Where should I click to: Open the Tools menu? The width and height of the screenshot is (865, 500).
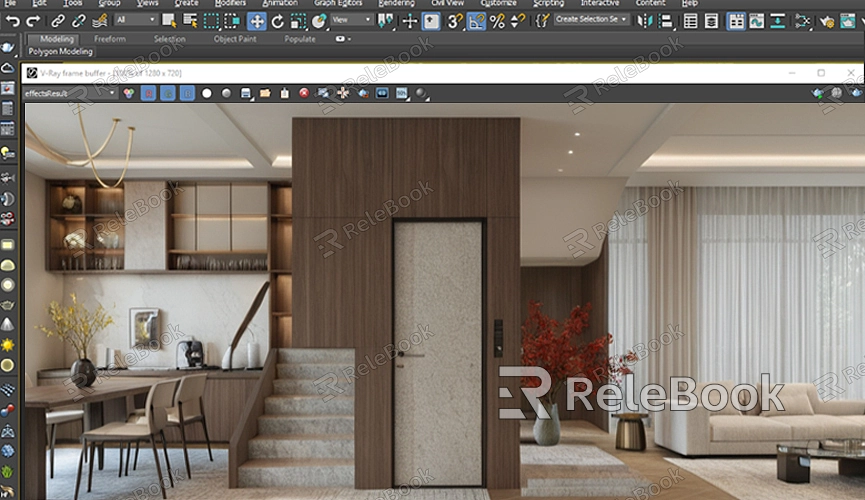coord(72,3)
